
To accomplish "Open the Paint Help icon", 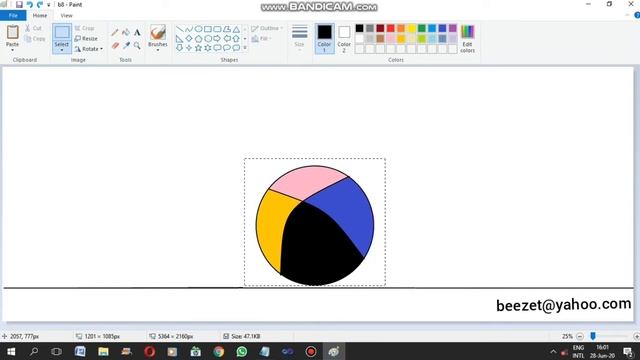I will (637, 16).
